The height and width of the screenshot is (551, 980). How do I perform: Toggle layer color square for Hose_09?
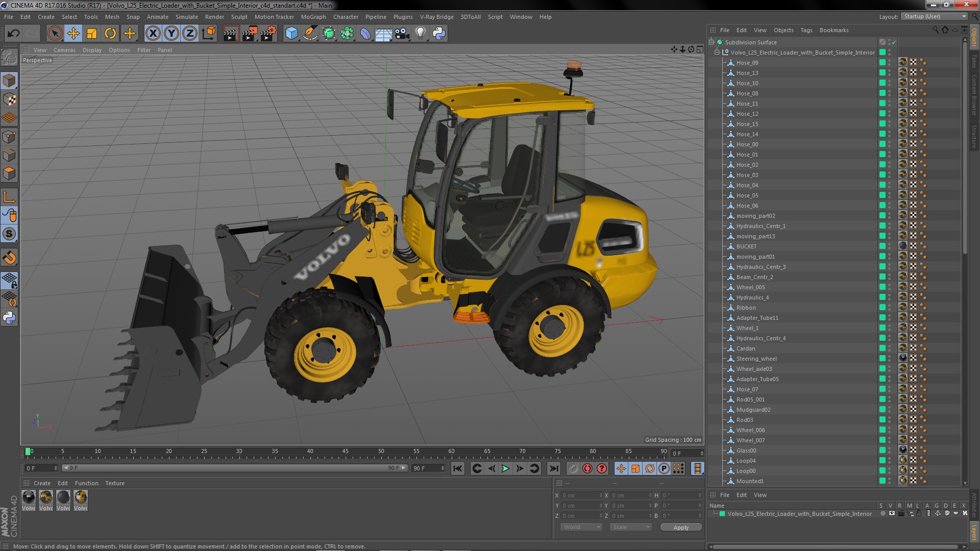click(x=882, y=63)
